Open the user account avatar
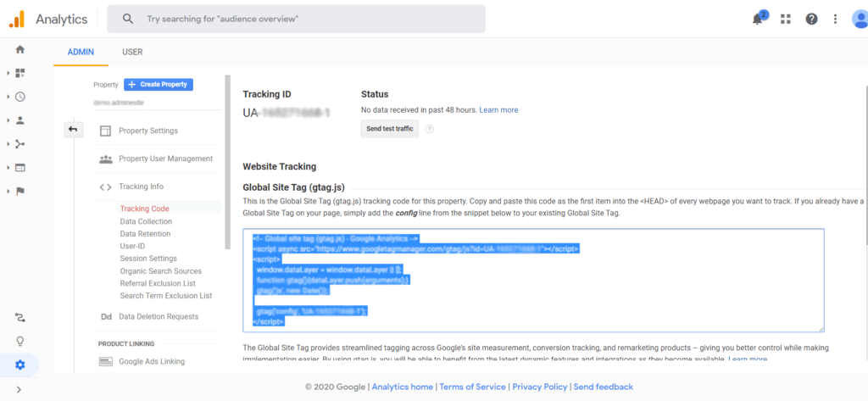The width and height of the screenshot is (868, 401). [x=860, y=19]
